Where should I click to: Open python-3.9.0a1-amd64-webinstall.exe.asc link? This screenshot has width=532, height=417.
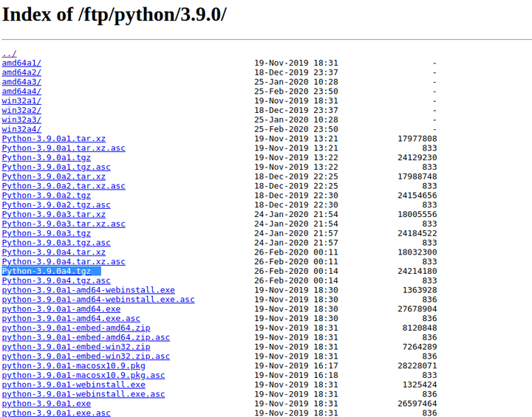click(98, 300)
